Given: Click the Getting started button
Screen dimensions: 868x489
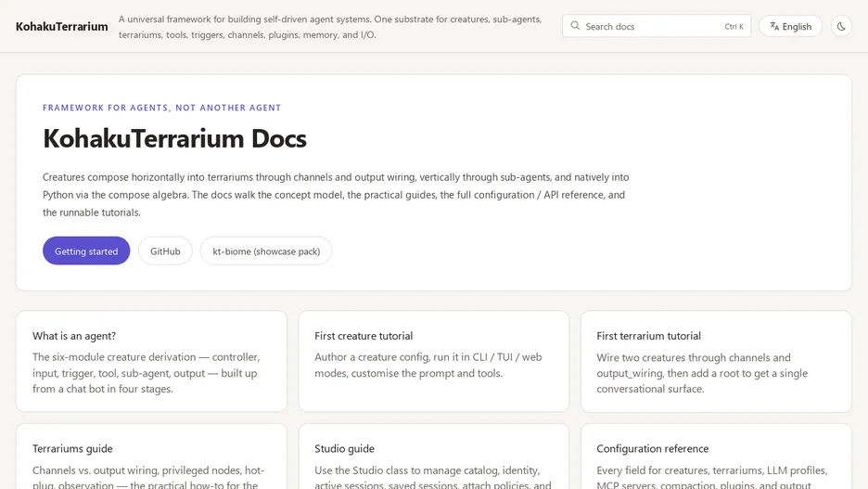Looking at the screenshot, I should 86,251.
